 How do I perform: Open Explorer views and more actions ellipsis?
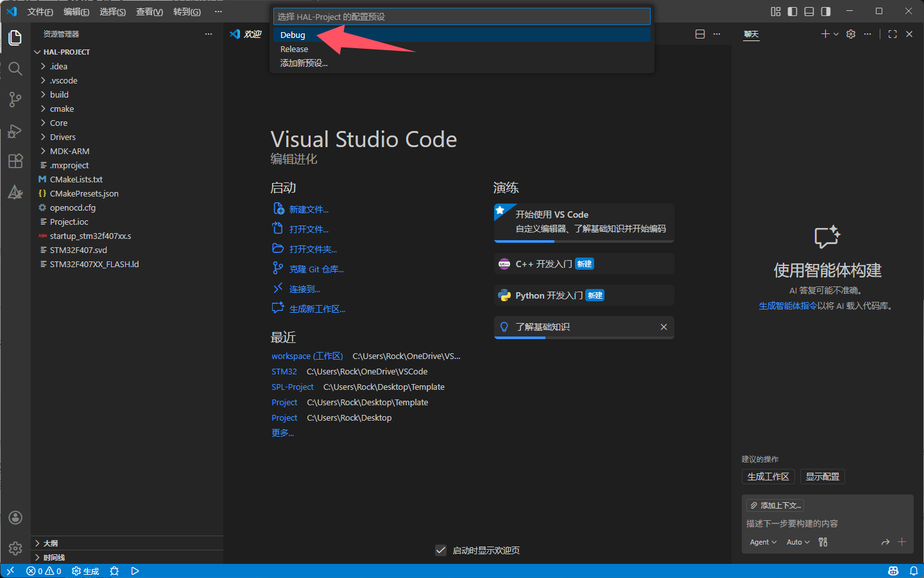point(208,34)
